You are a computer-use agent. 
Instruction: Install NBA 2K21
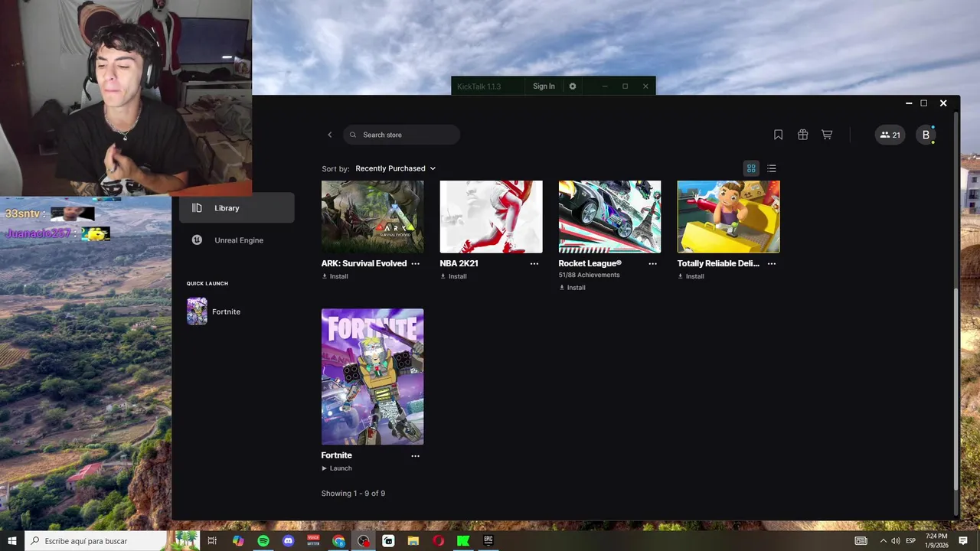[x=453, y=276]
